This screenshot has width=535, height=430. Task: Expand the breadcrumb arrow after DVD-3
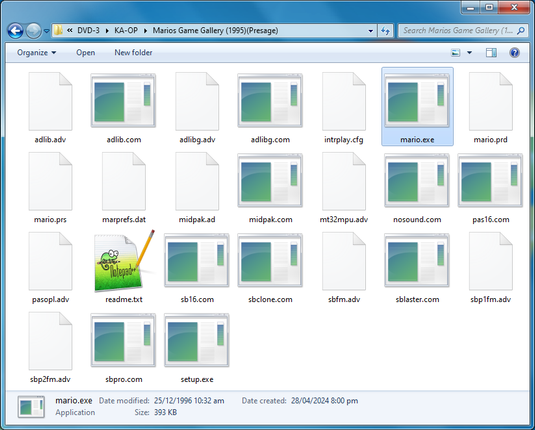[107, 31]
